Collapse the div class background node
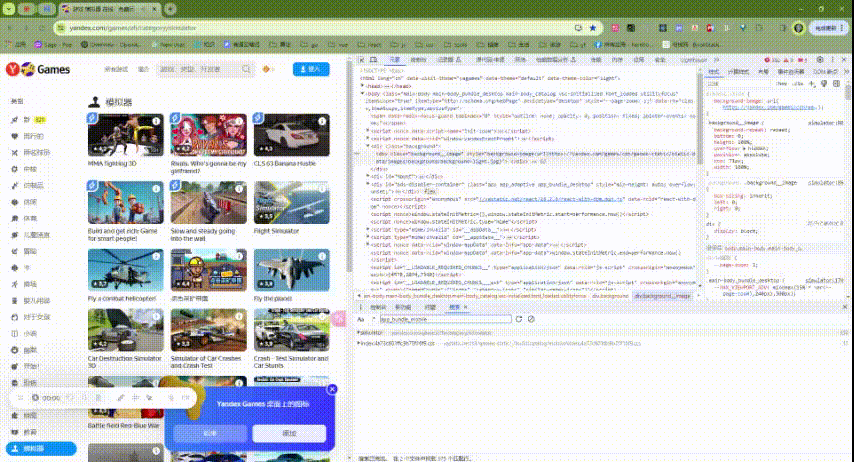854x462 pixels. [x=368, y=147]
